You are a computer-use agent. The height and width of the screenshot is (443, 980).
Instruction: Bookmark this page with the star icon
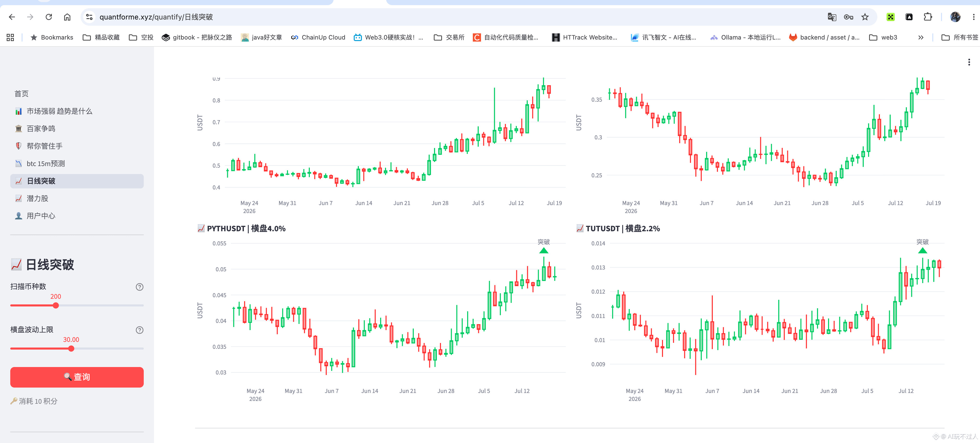coord(865,17)
